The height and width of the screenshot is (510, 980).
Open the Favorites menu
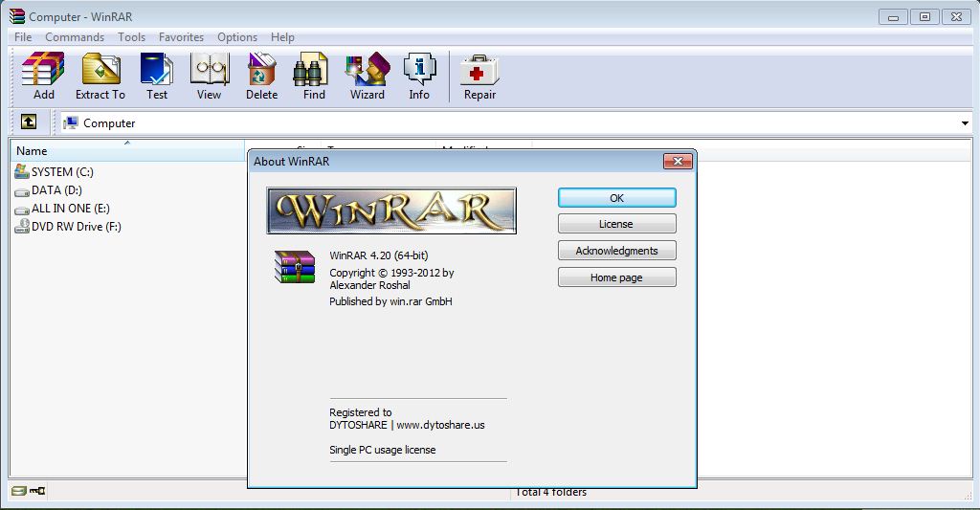[181, 37]
